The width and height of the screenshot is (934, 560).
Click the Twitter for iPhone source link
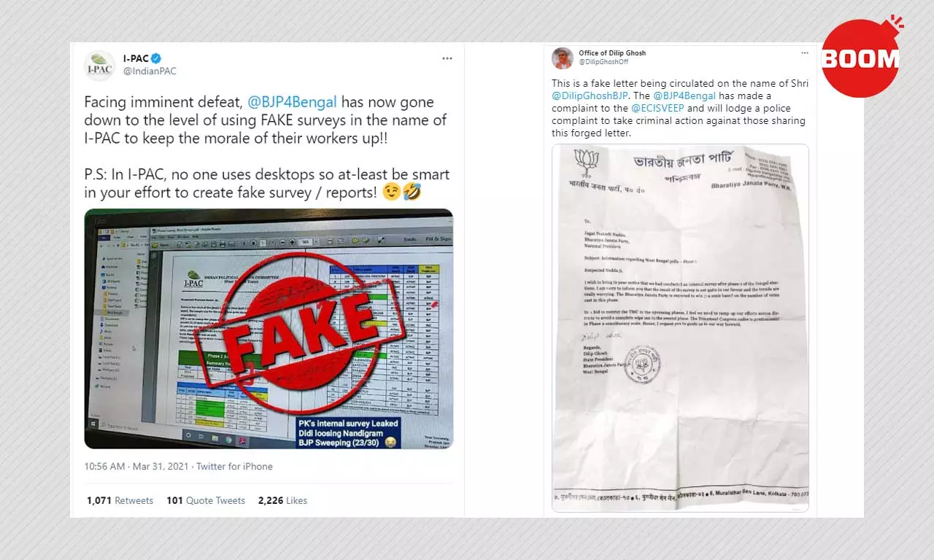point(234,467)
